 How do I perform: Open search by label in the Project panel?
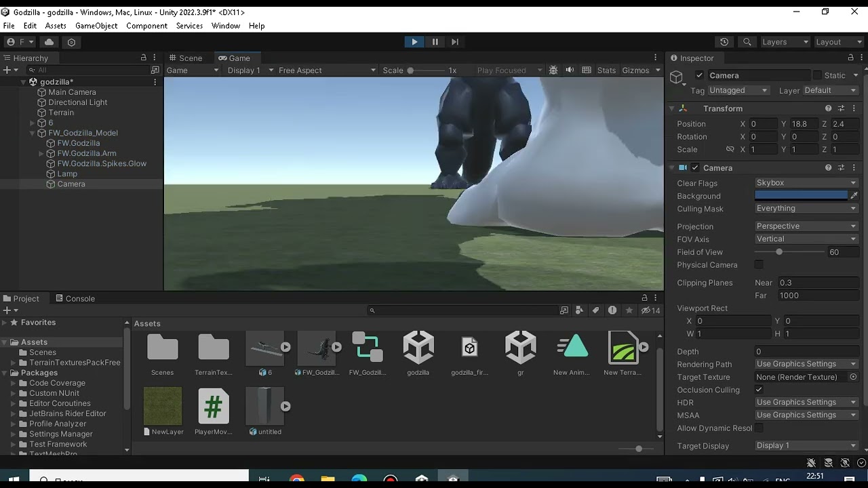click(x=595, y=310)
